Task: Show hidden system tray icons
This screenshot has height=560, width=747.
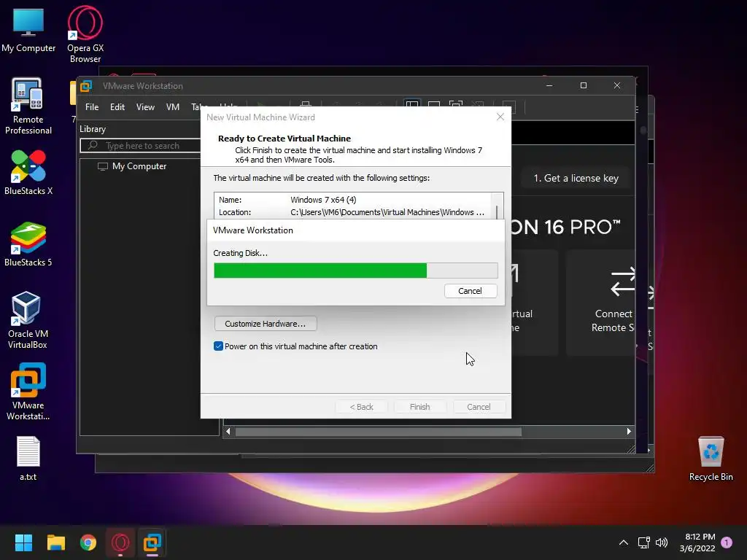Action: pos(623,542)
